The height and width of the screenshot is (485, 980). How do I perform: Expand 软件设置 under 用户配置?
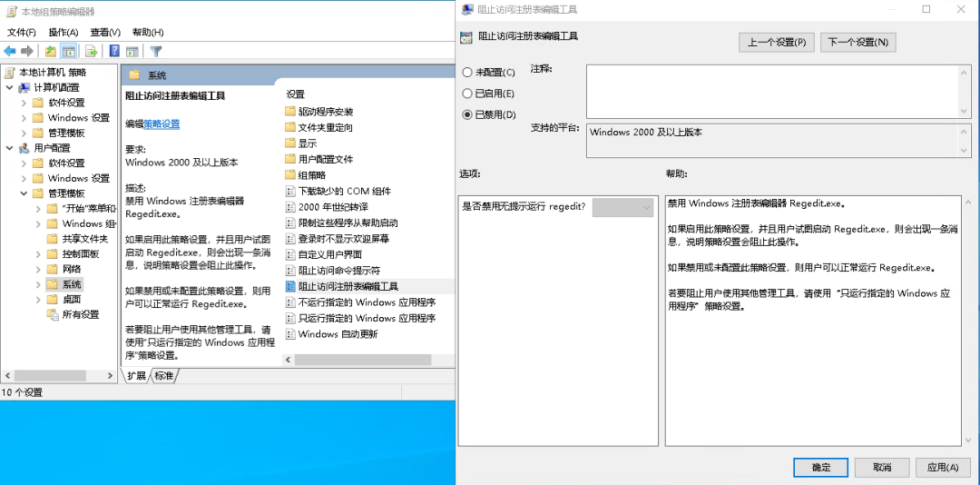[24, 163]
